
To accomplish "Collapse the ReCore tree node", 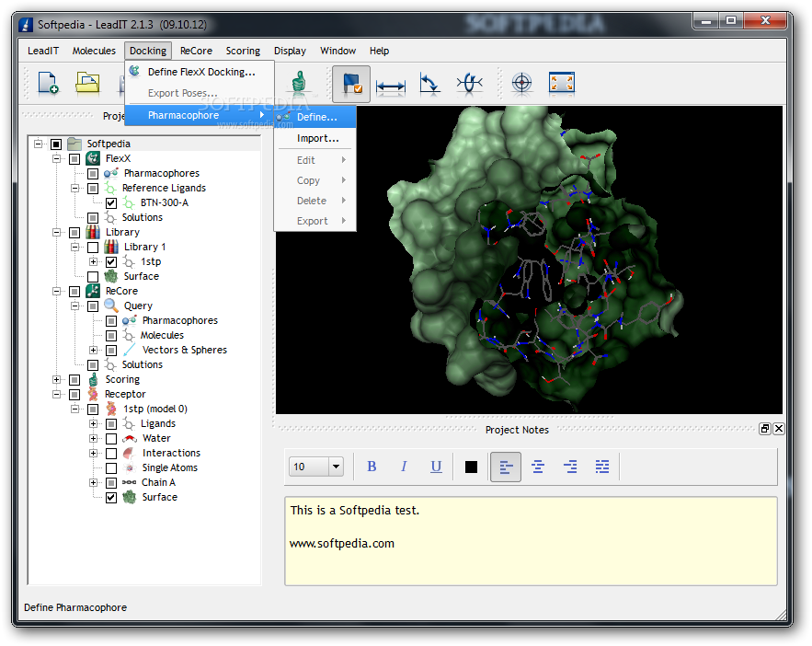I will coord(56,291).
